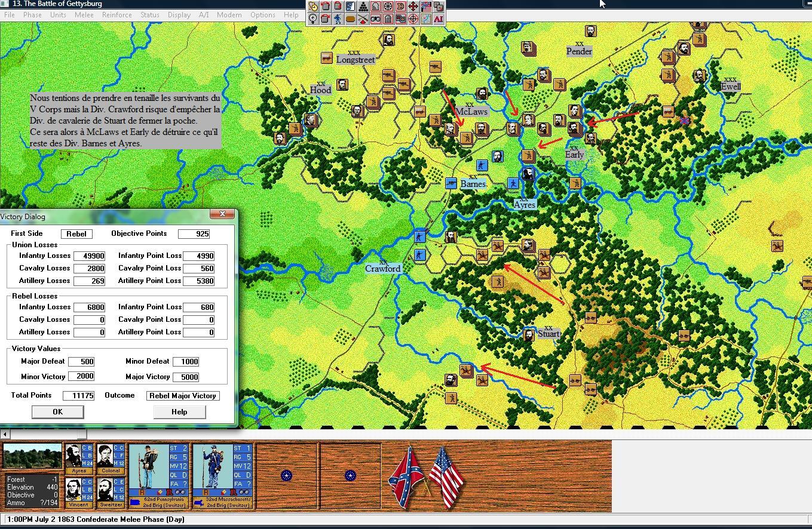Image resolution: width=812 pixels, height=529 pixels.
Task: Select the Ayres leader portrait
Action: pyautogui.click(x=79, y=459)
